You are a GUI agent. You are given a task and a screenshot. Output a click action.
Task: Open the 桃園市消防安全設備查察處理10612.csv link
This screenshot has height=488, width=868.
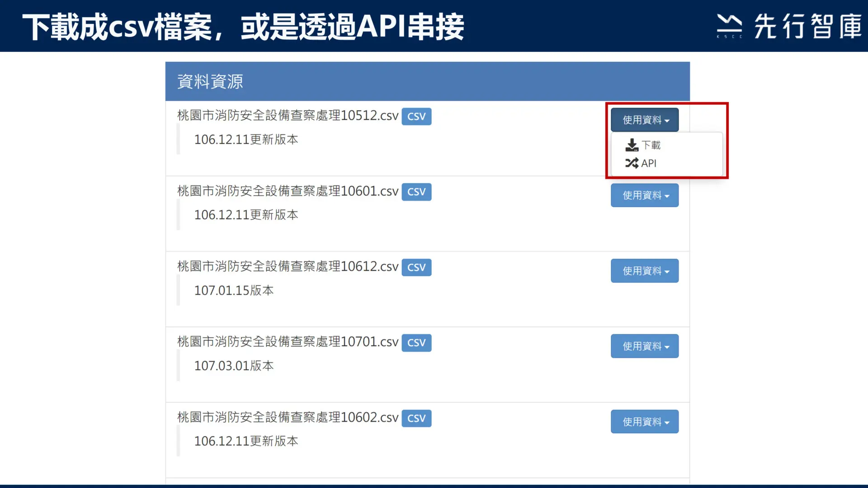288,267
